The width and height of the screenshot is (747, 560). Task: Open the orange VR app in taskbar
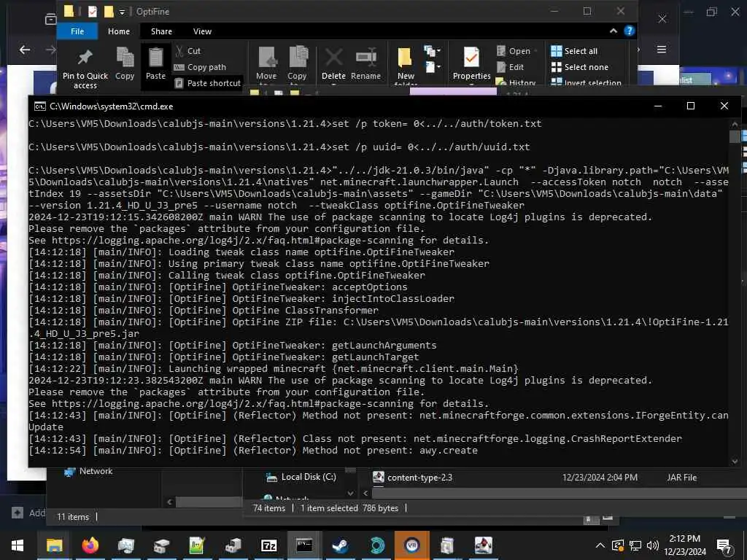click(411, 545)
